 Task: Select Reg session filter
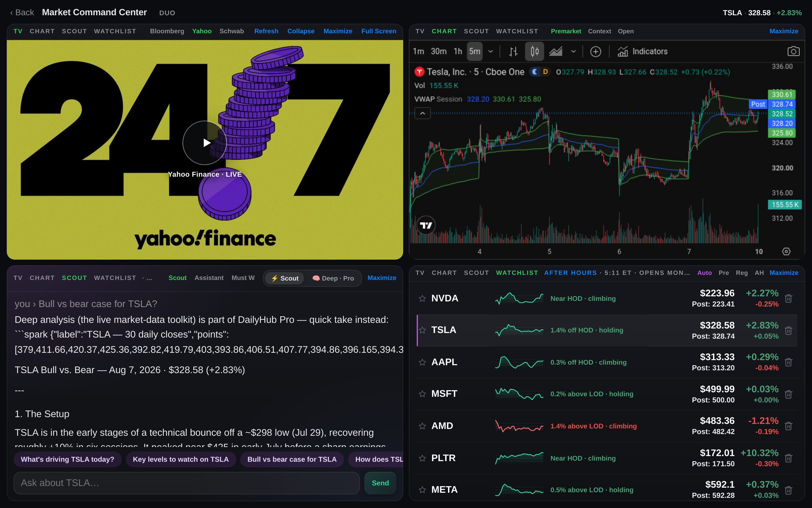(x=742, y=273)
